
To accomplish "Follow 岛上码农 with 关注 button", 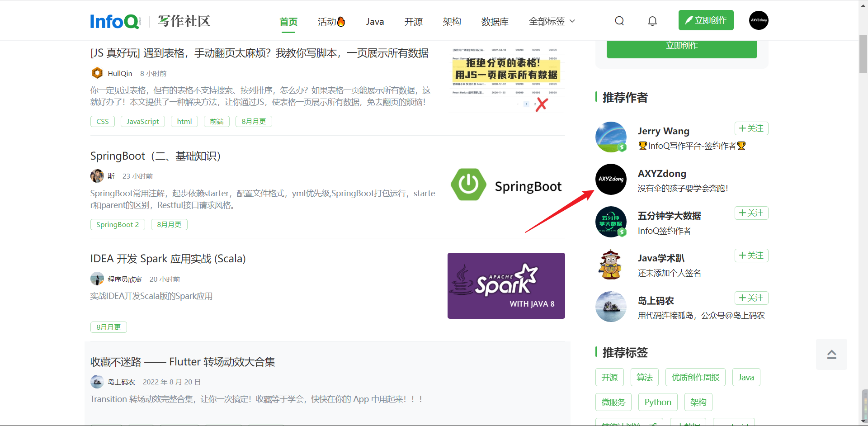I will tap(751, 298).
